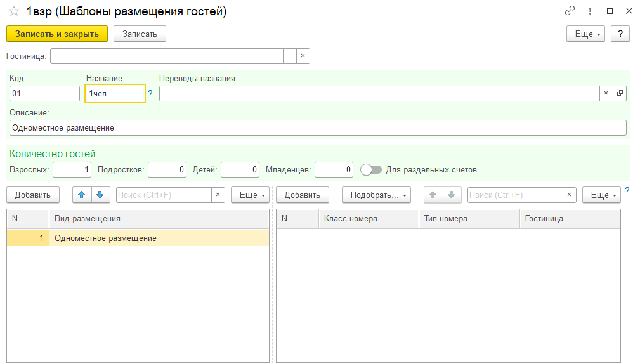The image size is (640, 364).
Task: Click the Взрослых count field
Action: click(72, 170)
